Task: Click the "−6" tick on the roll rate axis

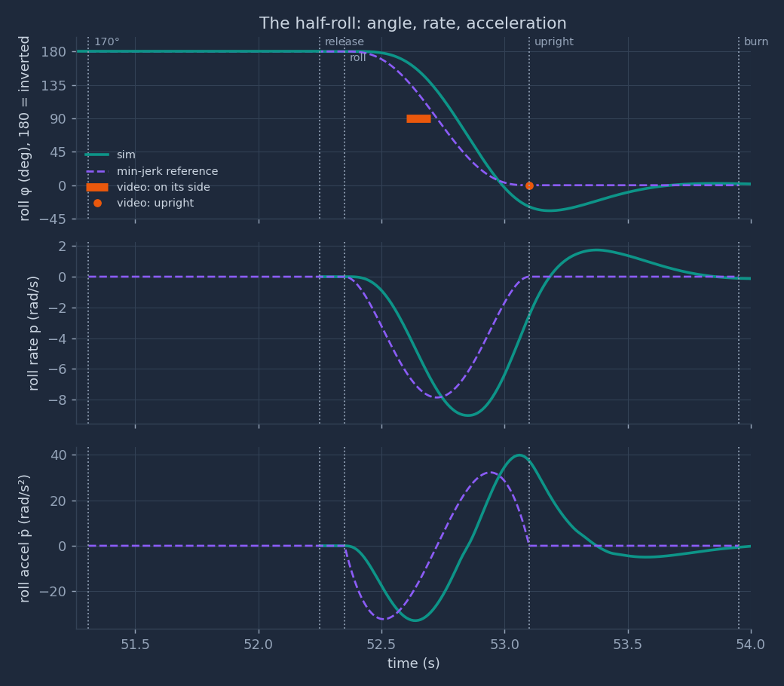Action: point(57,369)
